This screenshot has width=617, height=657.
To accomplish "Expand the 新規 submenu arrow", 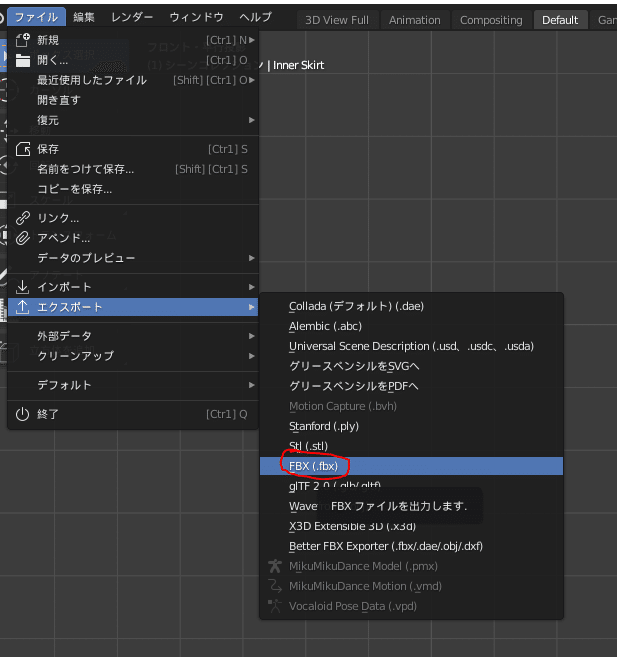I will point(251,40).
